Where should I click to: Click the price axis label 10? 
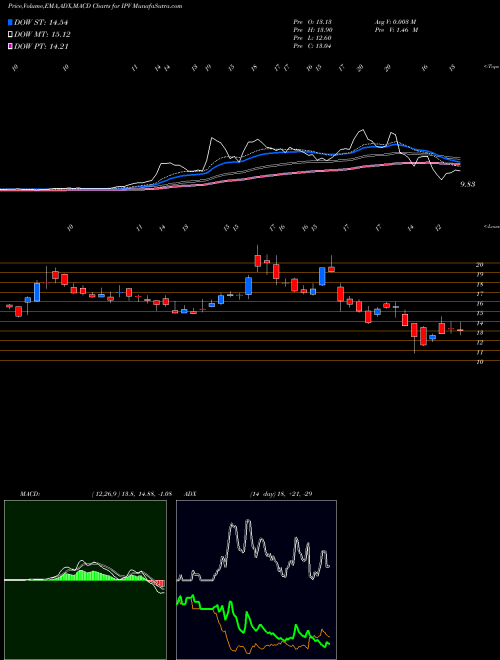[479, 362]
